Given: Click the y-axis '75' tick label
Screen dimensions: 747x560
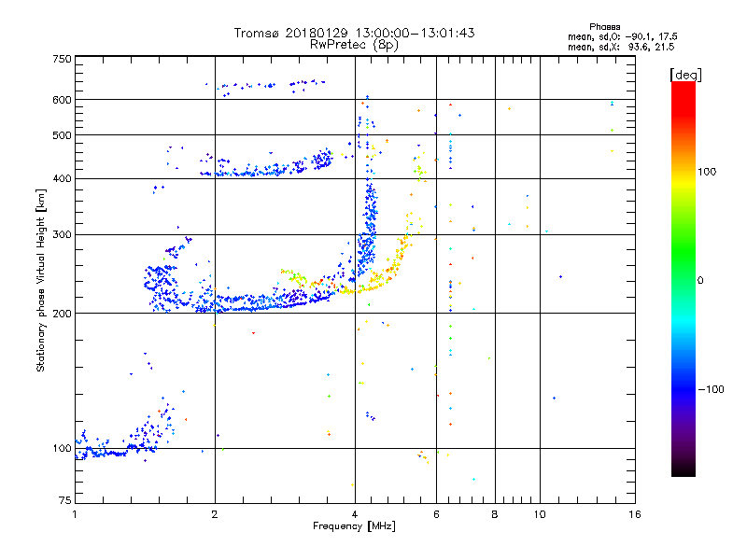Looking at the screenshot, I should 65,500.
